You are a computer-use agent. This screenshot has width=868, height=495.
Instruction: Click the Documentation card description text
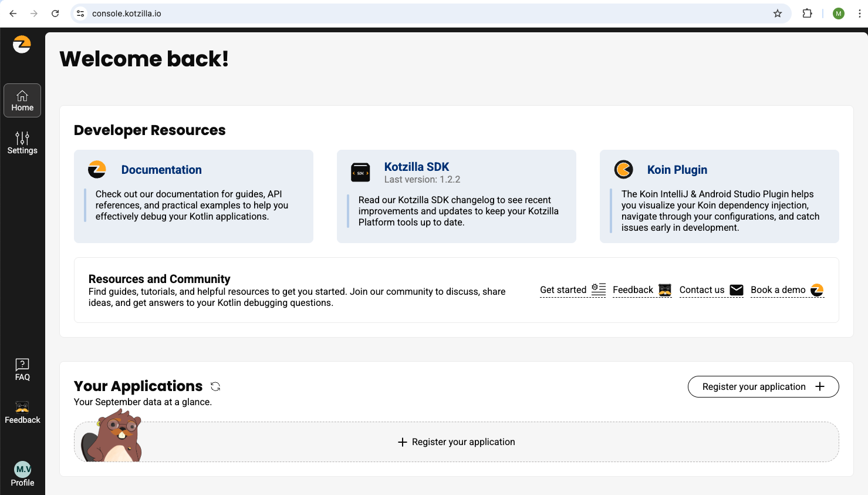[192, 206]
